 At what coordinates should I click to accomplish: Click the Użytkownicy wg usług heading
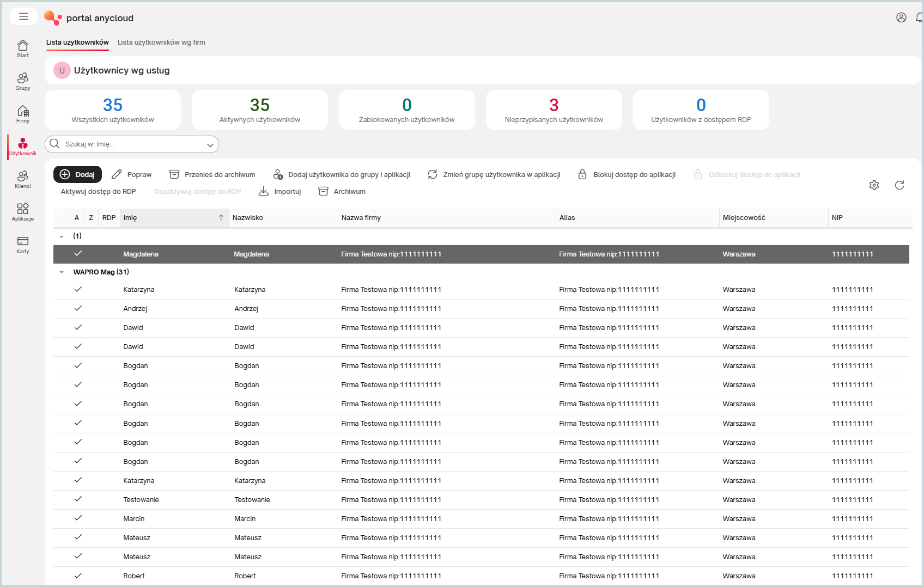point(122,70)
